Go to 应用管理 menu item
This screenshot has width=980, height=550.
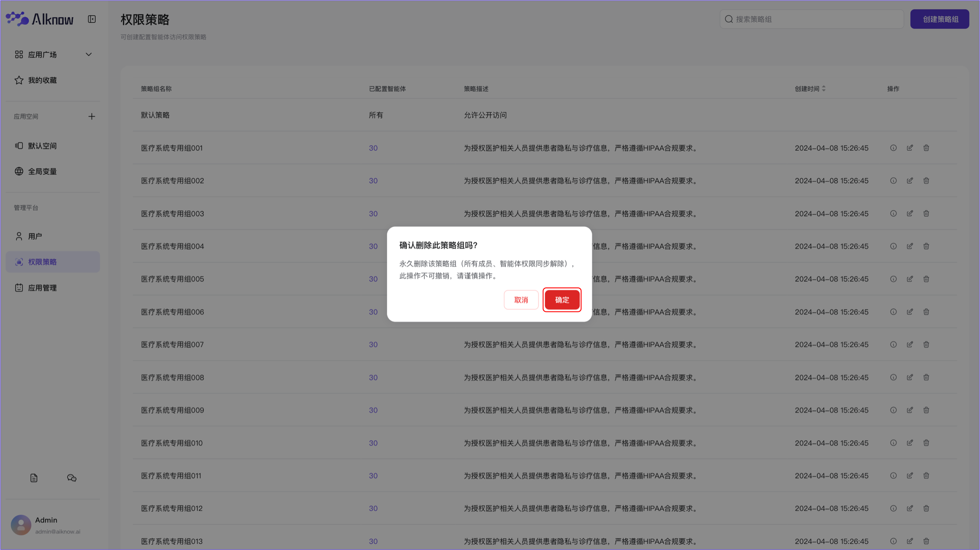point(42,288)
